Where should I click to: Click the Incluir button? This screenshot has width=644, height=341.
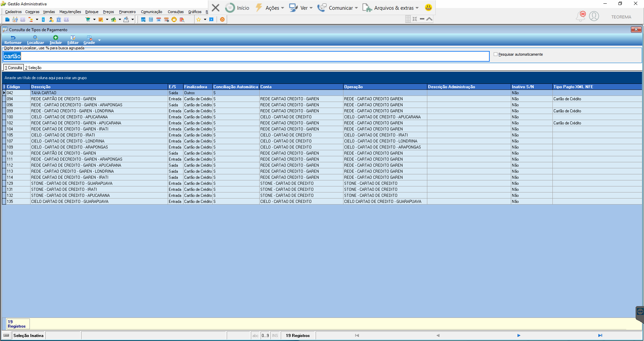coord(56,40)
